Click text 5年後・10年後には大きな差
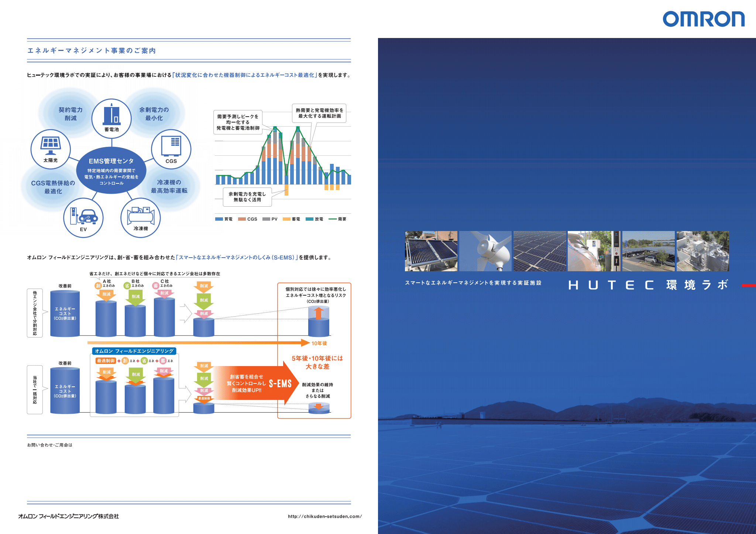 click(x=317, y=362)
